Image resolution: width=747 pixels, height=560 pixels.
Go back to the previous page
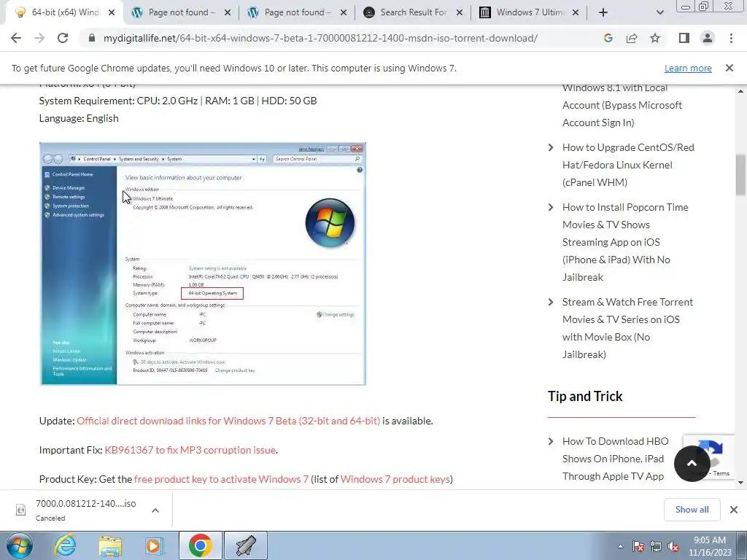pyautogui.click(x=16, y=38)
